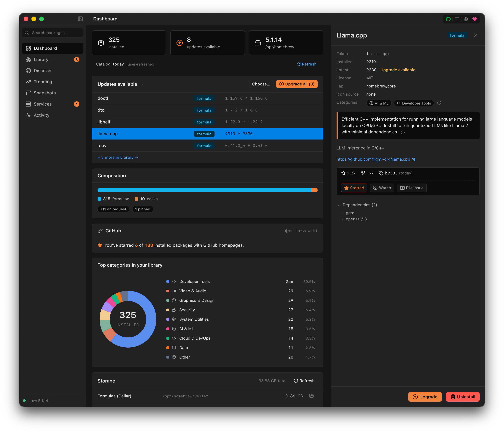Click the info icon next to Categories
This screenshot has height=432, width=504.
(439, 103)
